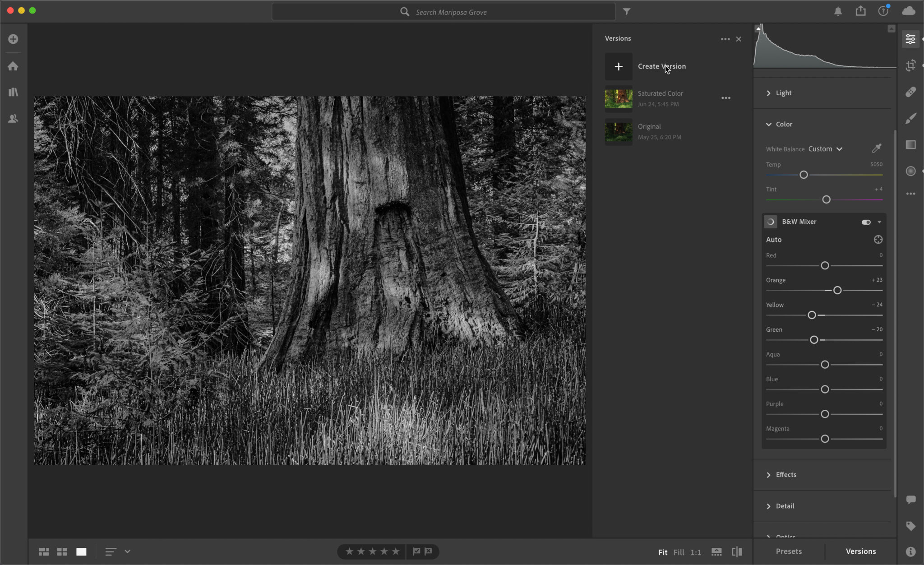Select the Crop & Rotate tool

(x=910, y=65)
